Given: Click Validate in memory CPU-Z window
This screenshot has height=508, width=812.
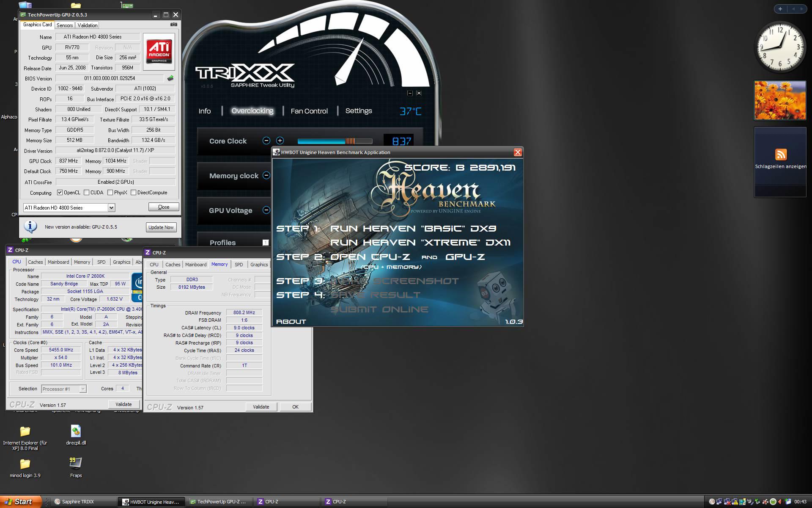Looking at the screenshot, I should 261,407.
